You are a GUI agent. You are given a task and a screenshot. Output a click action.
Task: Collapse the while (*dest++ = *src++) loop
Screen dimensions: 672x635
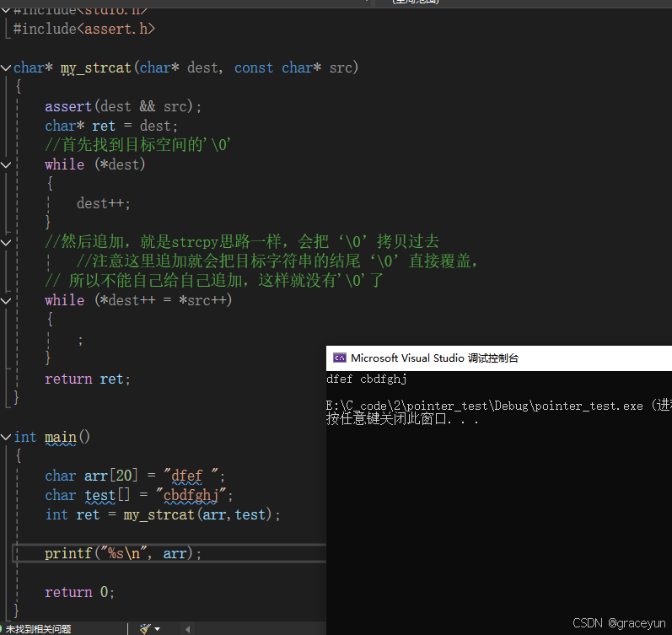pyautogui.click(x=6, y=300)
